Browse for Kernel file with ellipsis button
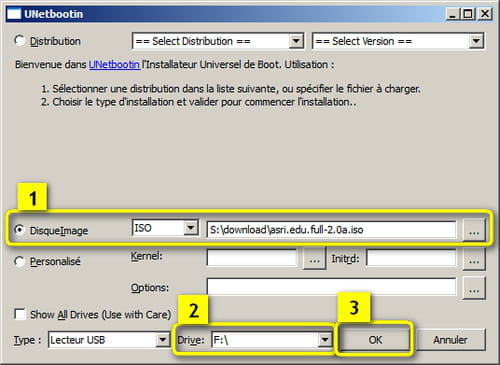The image size is (500, 365). coord(314,259)
